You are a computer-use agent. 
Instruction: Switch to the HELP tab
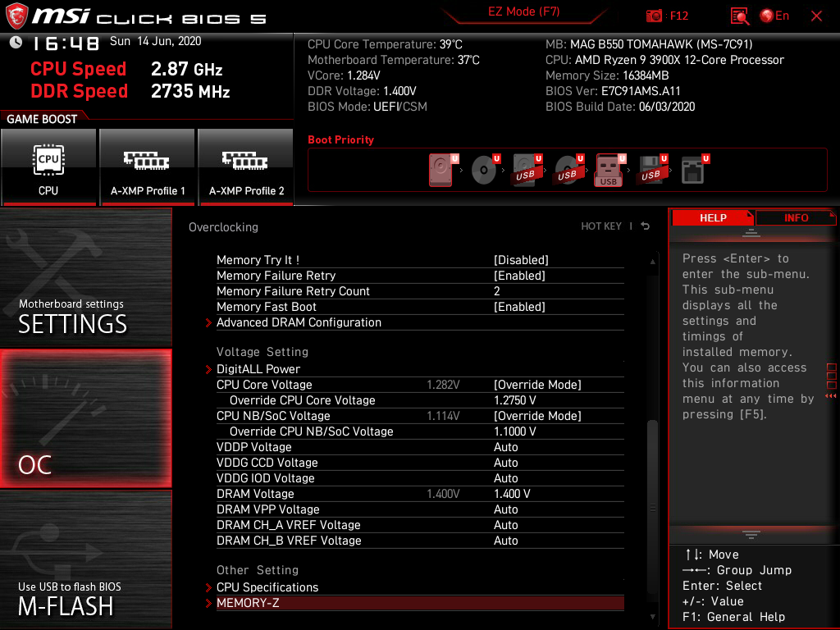[713, 218]
